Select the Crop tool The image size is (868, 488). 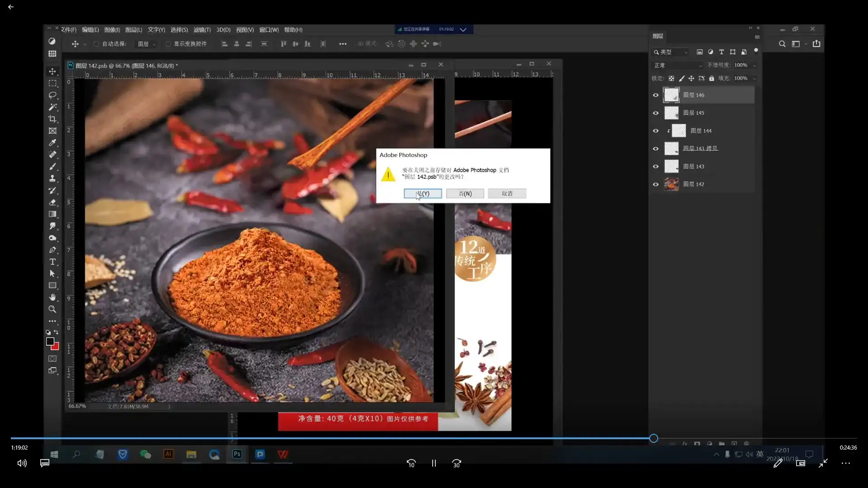tap(52, 119)
